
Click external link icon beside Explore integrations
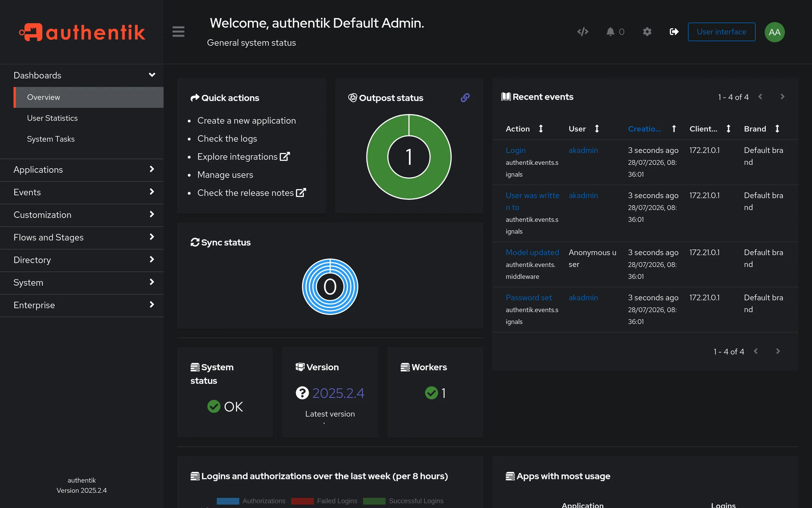[285, 157]
